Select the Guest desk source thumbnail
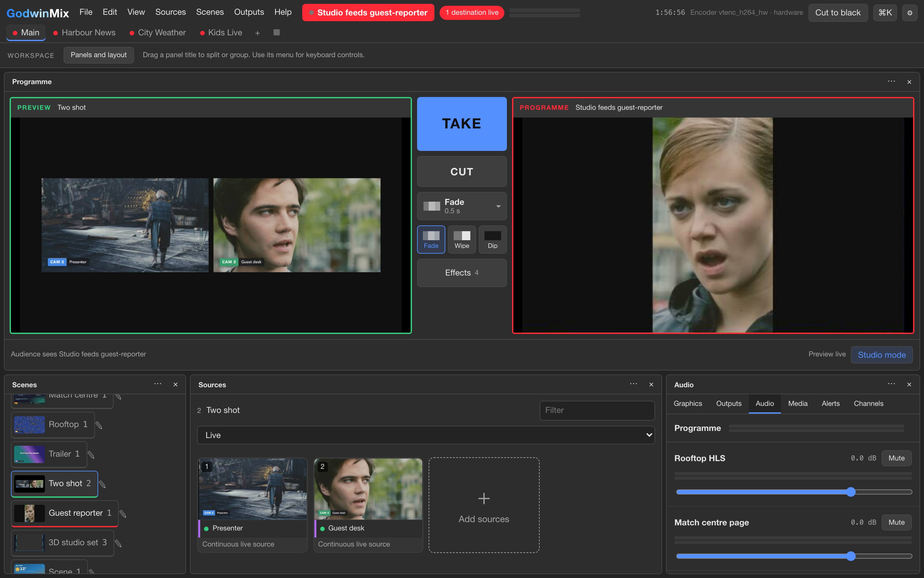Viewport: 924px width, 578px height. pyautogui.click(x=368, y=489)
